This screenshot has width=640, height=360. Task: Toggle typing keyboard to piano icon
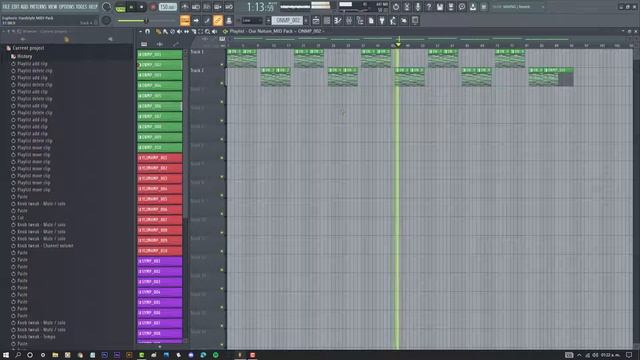tap(185, 20)
